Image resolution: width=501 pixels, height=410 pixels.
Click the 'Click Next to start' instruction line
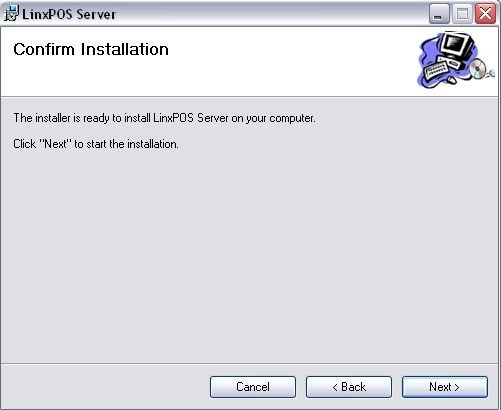click(96, 144)
